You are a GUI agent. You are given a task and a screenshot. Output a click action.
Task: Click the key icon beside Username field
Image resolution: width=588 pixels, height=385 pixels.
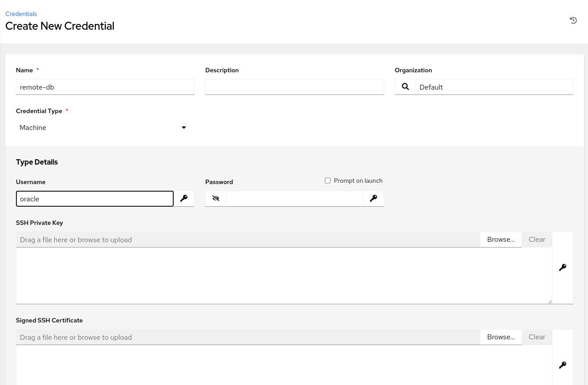pos(184,199)
